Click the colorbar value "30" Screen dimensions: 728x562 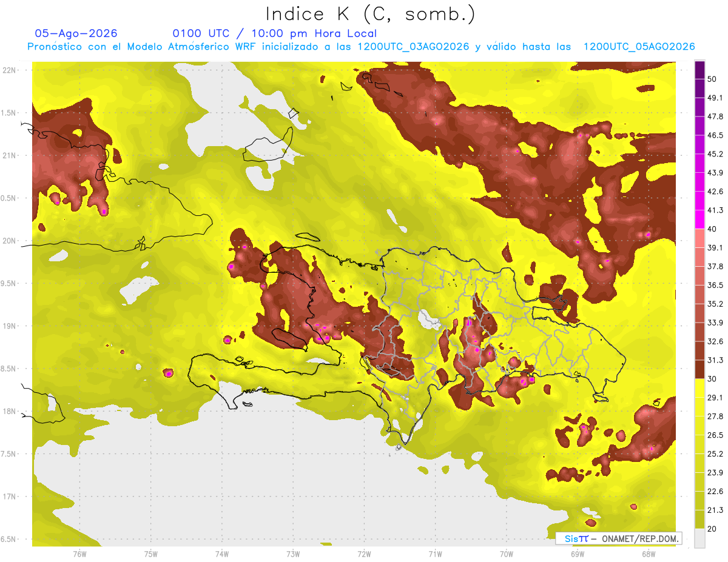712,379
